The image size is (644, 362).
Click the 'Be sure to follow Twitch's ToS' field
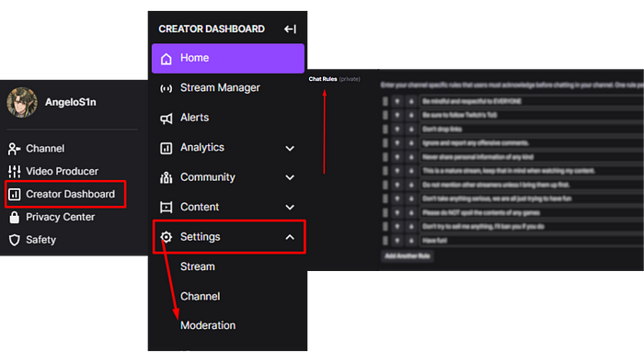[x=532, y=115]
